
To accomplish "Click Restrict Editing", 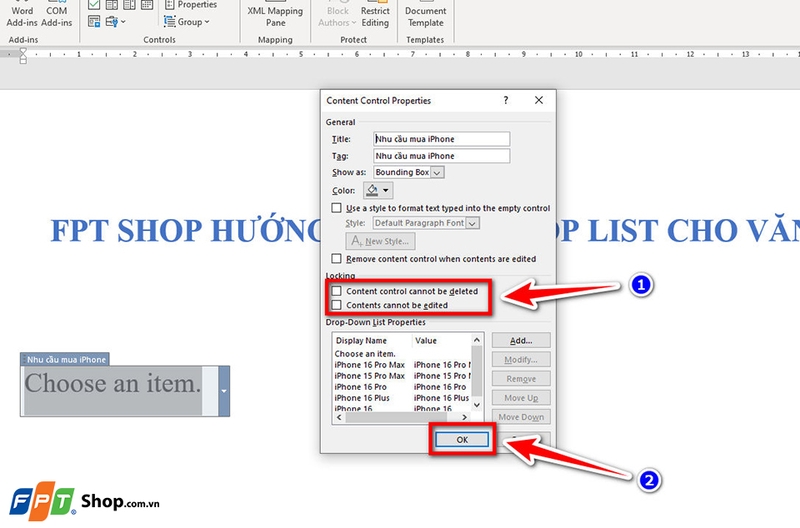I will pos(375,16).
